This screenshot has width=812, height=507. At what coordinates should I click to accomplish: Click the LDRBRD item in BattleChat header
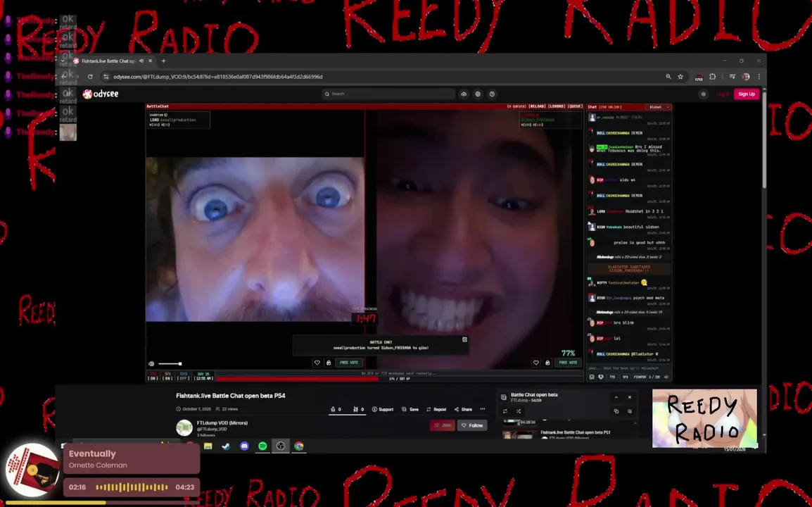[x=557, y=106]
